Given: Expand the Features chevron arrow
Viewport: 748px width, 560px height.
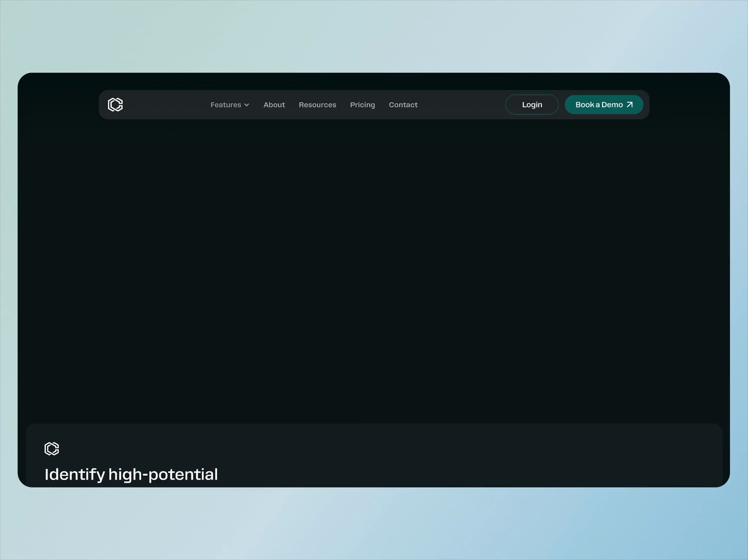Looking at the screenshot, I should 247,105.
